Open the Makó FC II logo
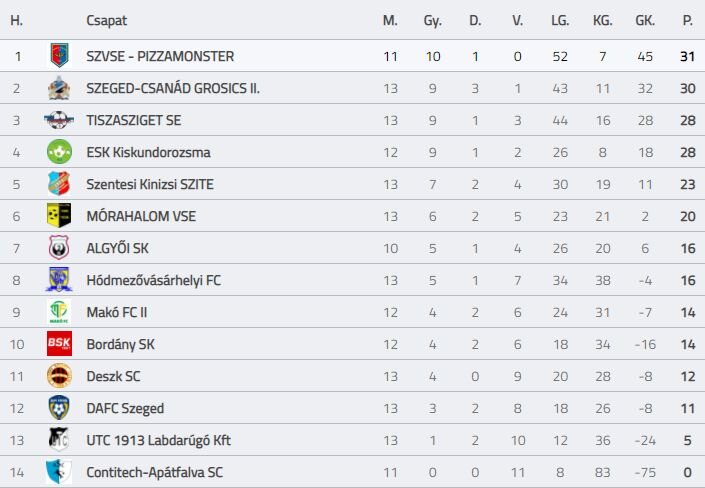 point(59,312)
